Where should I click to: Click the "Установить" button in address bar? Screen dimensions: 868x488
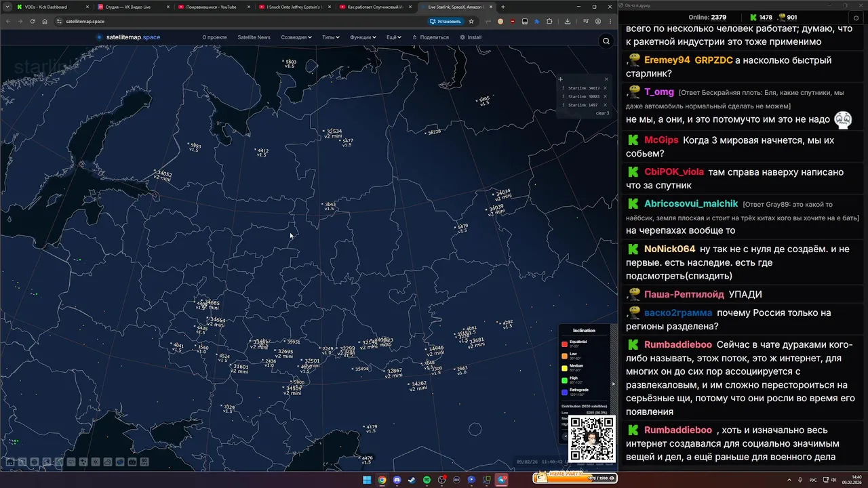pyautogui.click(x=446, y=21)
